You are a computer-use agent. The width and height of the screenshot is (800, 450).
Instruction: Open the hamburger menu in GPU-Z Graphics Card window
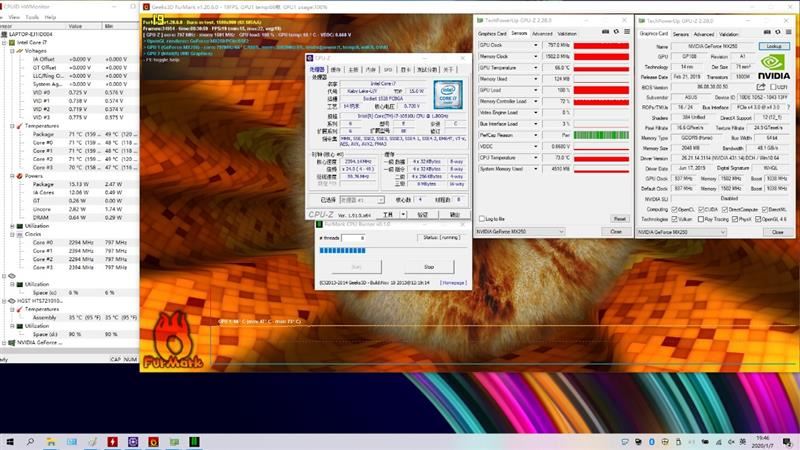point(788,32)
